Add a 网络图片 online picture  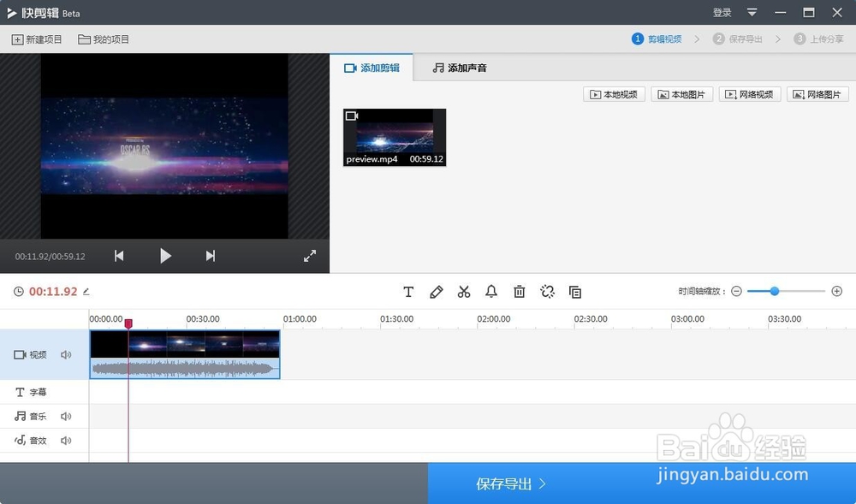tap(817, 94)
